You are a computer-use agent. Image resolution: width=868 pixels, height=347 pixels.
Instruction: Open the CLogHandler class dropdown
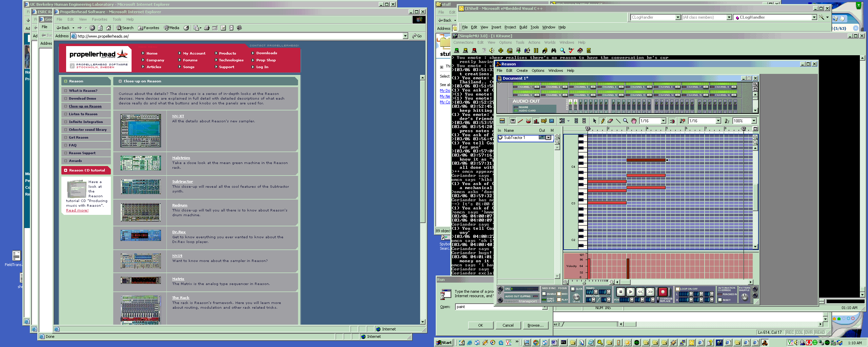click(677, 17)
